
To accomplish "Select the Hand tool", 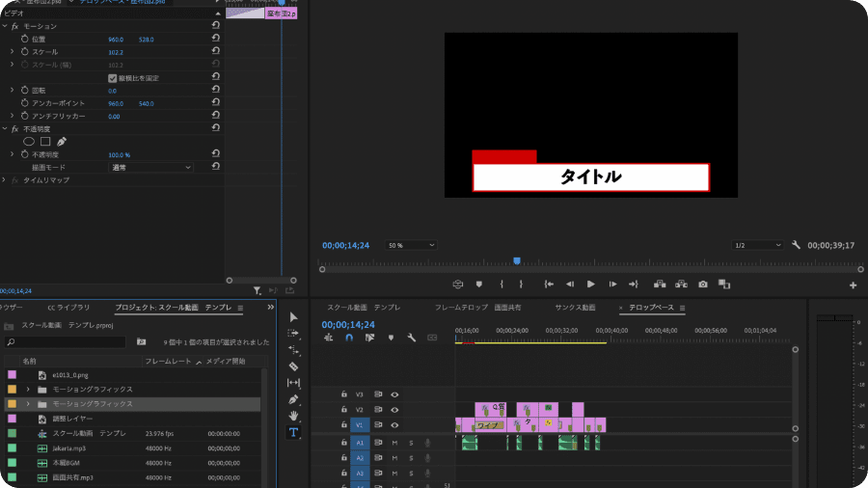I will click(294, 416).
